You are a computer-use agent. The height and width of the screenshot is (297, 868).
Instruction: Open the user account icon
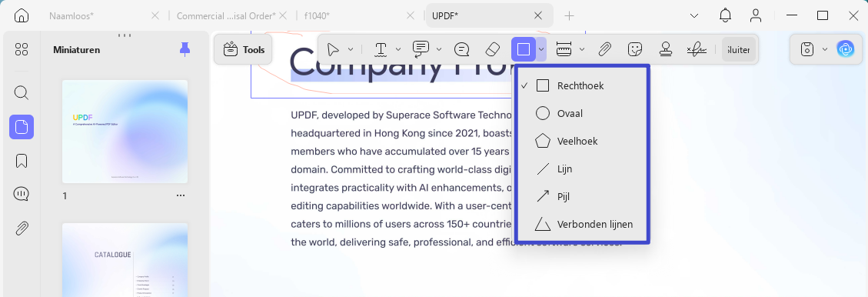click(x=757, y=15)
